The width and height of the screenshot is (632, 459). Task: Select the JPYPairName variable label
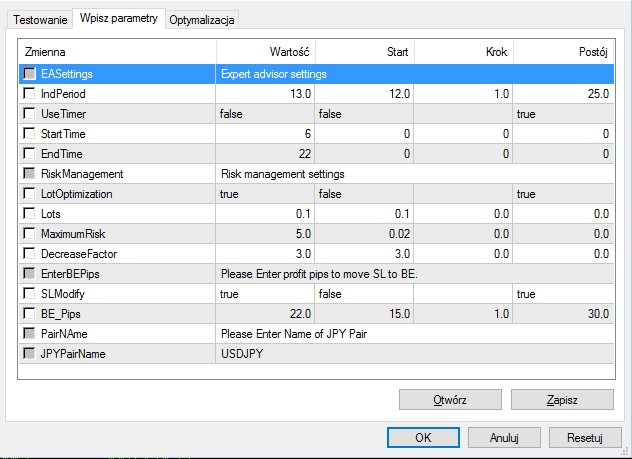(73, 354)
